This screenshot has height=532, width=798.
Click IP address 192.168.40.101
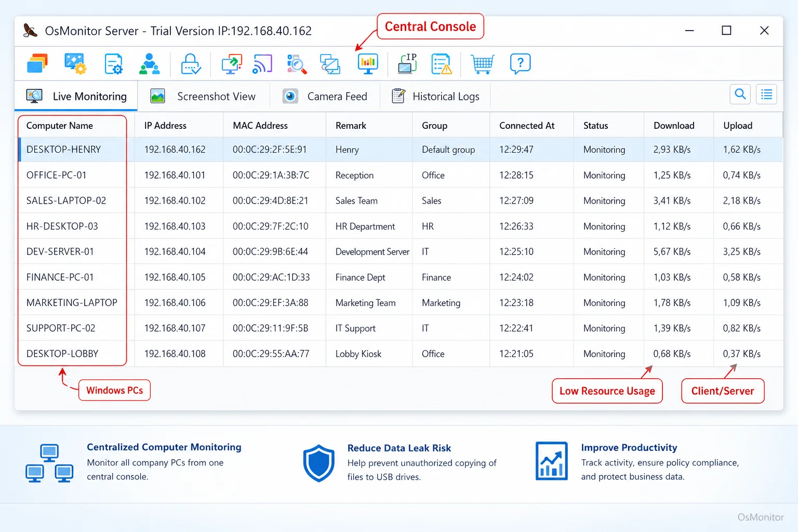[x=175, y=175]
